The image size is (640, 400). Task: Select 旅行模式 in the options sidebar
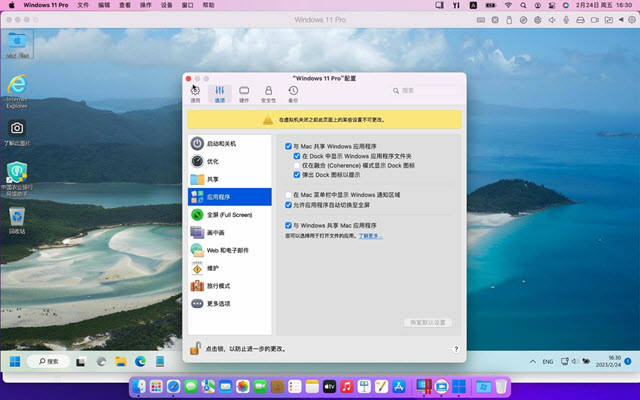(x=230, y=286)
